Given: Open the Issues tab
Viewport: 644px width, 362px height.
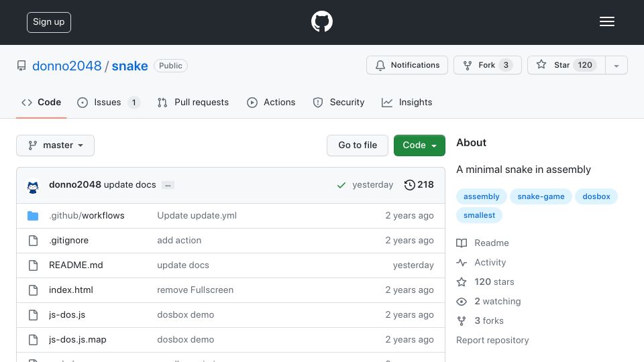Looking at the screenshot, I should pos(109,102).
